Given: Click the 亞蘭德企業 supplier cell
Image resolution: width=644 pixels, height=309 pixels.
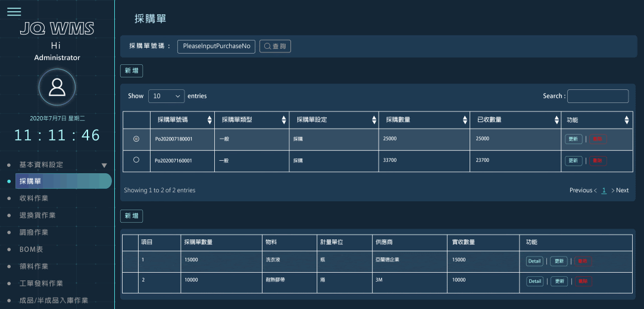Looking at the screenshot, I should click(409, 261).
